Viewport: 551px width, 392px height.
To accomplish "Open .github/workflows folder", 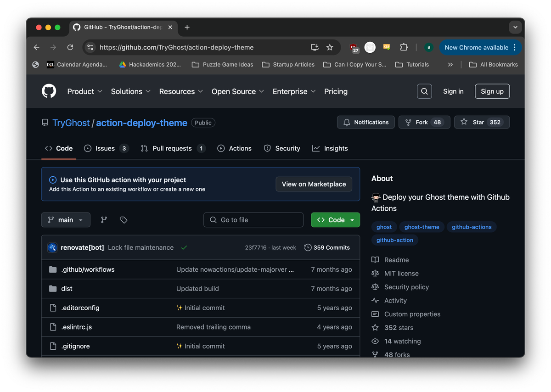I will tap(88, 269).
